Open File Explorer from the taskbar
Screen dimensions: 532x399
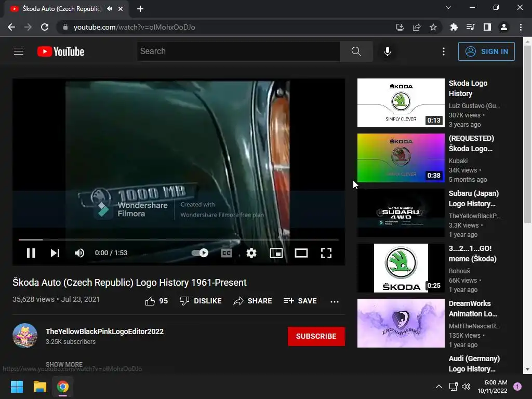click(x=39, y=387)
